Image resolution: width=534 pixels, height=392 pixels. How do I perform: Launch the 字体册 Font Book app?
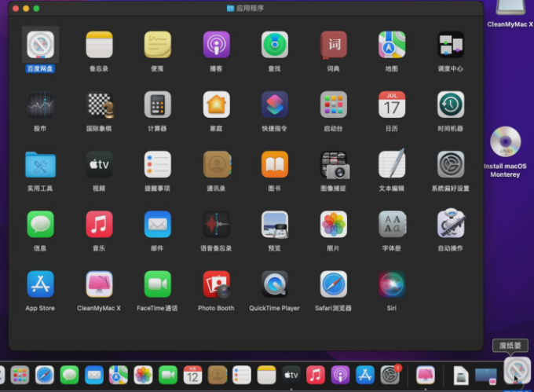(x=392, y=225)
